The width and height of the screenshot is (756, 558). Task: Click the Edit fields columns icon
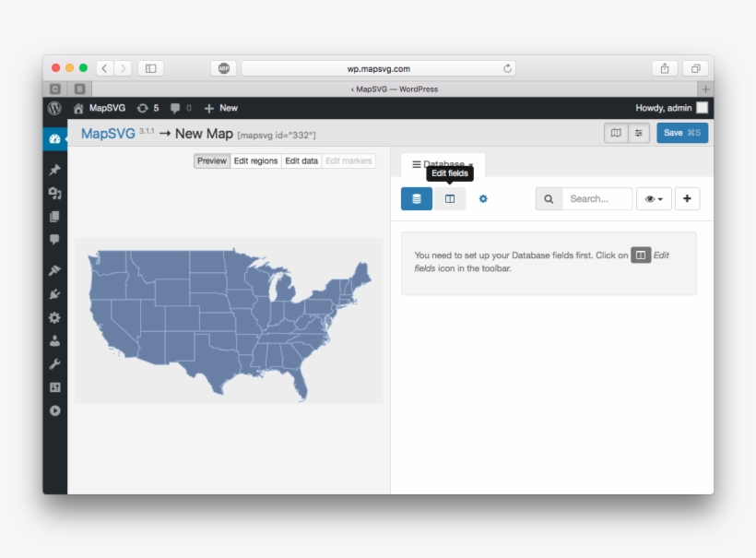[x=450, y=198]
